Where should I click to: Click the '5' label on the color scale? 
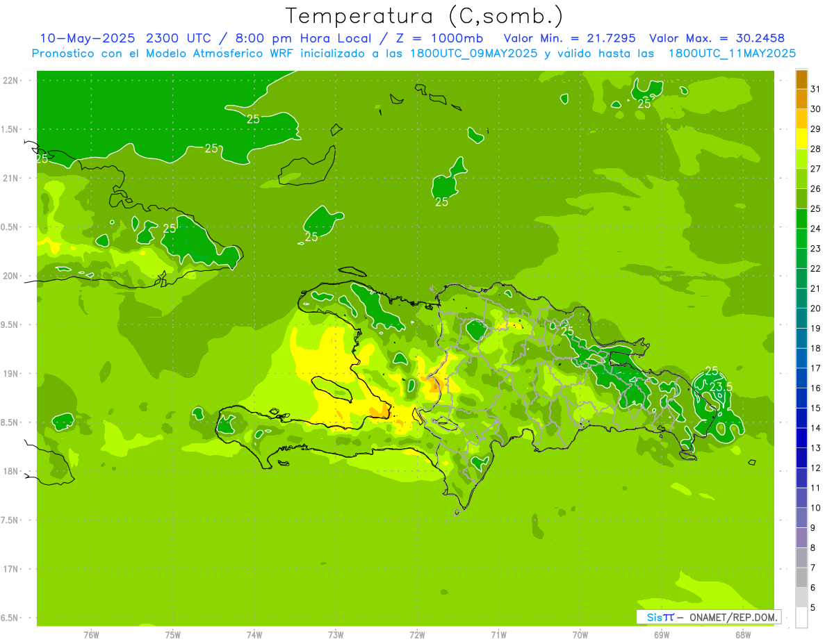813,608
